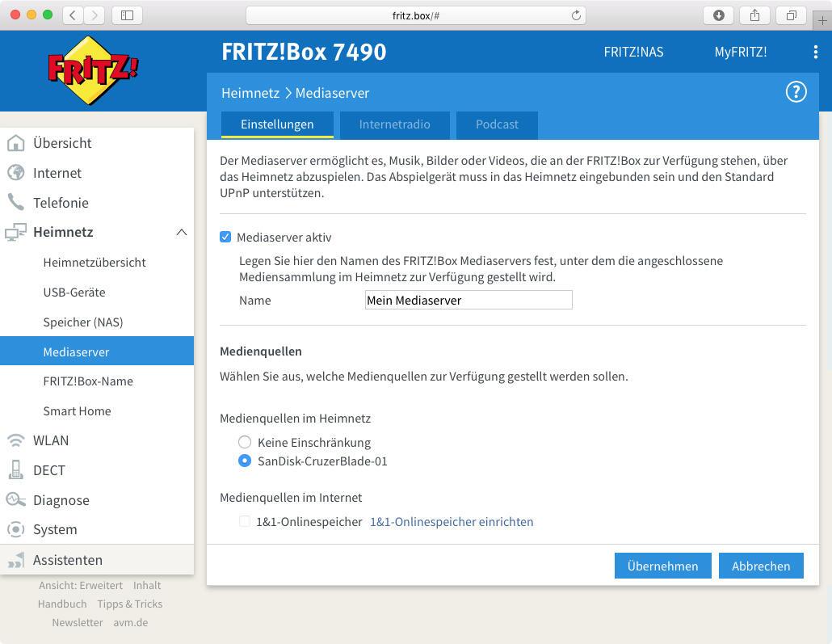Select Keine Einschränkung radio option

[x=245, y=442]
